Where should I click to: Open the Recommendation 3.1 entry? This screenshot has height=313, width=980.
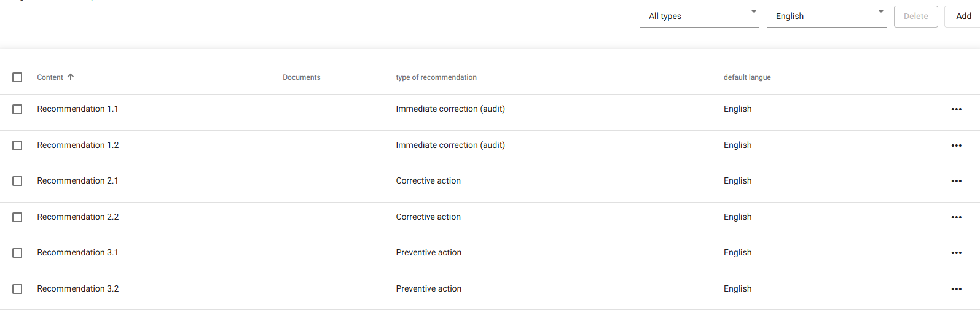(77, 253)
